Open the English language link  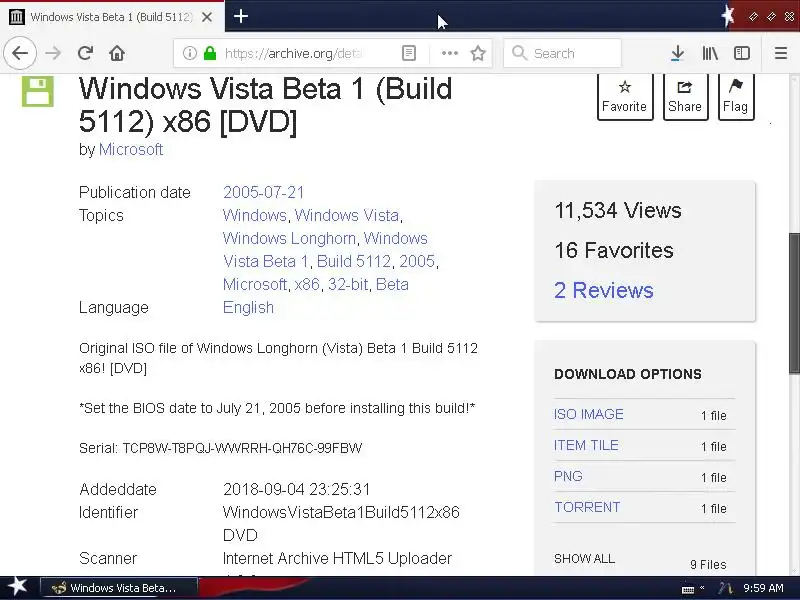248,307
